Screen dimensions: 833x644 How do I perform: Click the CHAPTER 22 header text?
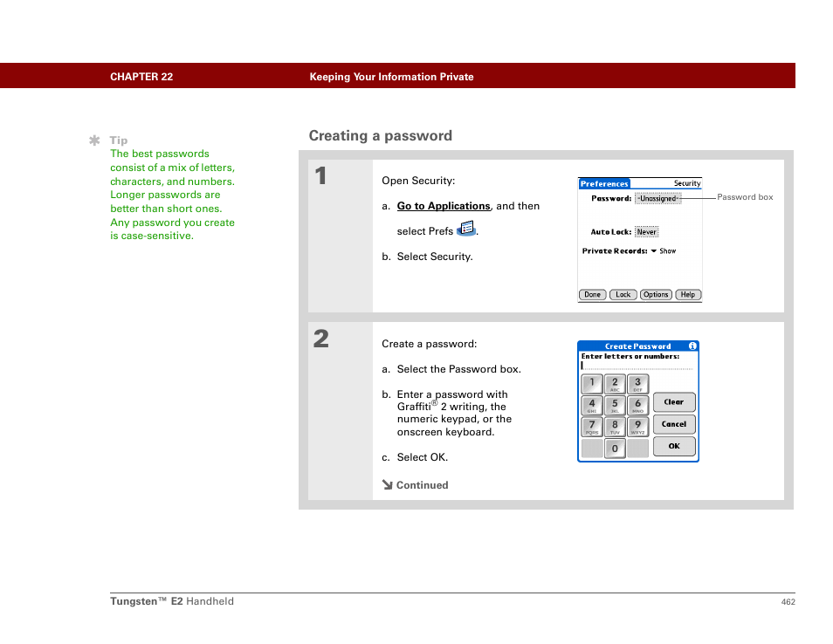coord(141,77)
